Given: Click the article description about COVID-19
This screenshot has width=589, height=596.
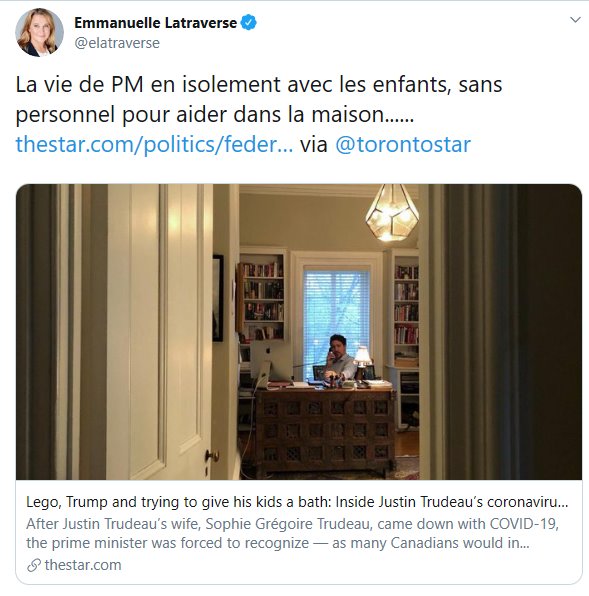Looking at the screenshot, I should click(293, 533).
